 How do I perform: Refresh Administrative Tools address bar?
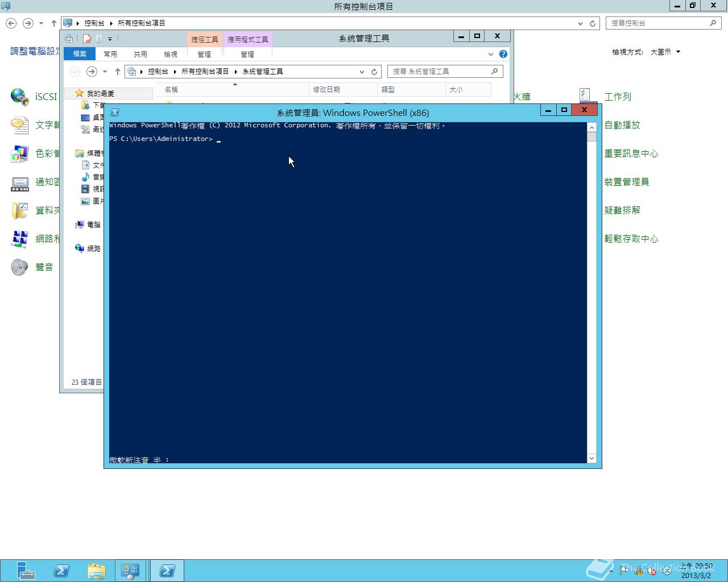click(374, 72)
